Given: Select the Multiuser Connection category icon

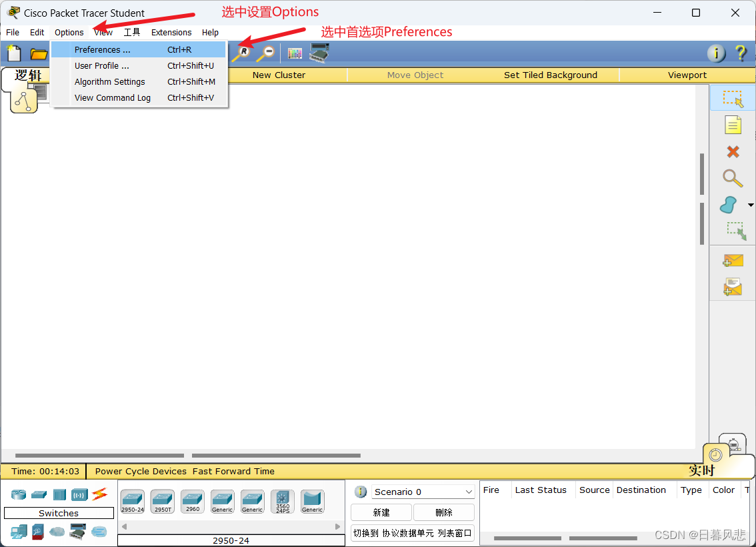Looking at the screenshot, I should (99, 532).
